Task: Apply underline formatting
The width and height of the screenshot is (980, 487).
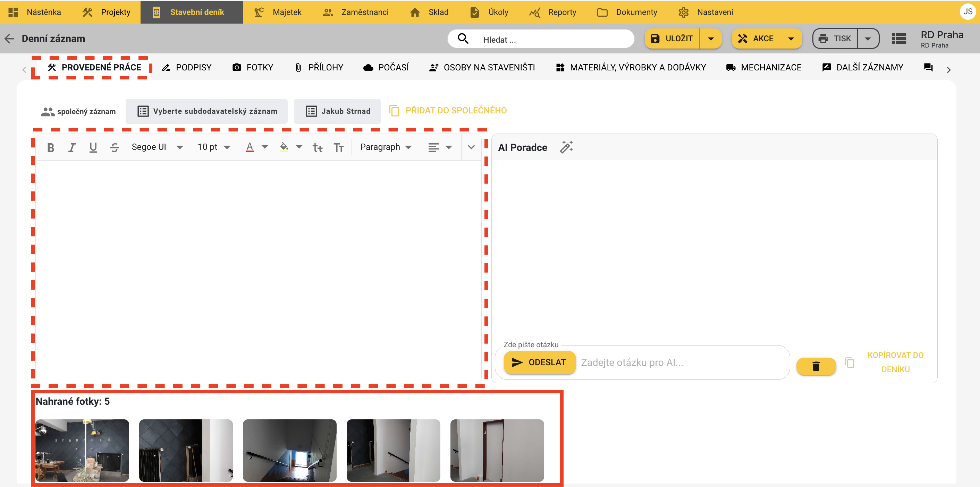Action: point(93,147)
